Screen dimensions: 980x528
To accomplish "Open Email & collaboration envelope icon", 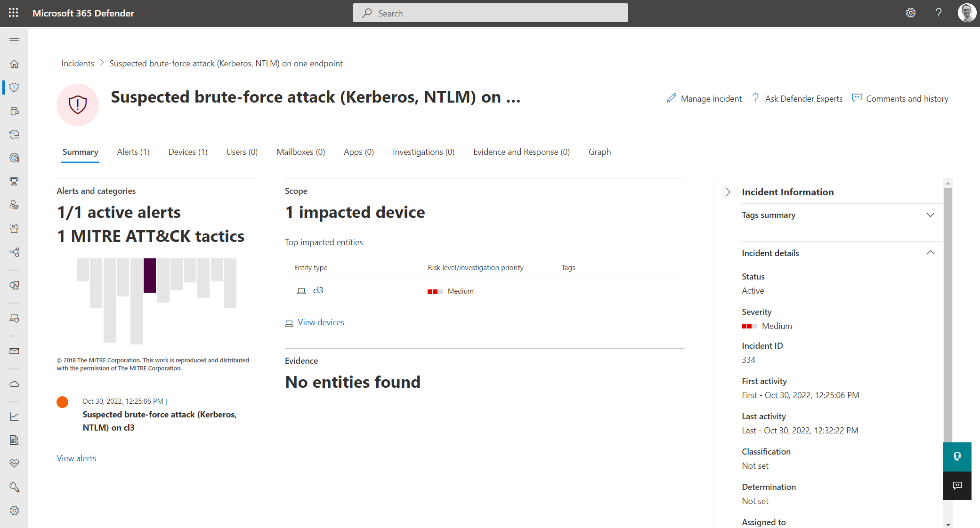I will click(14, 351).
